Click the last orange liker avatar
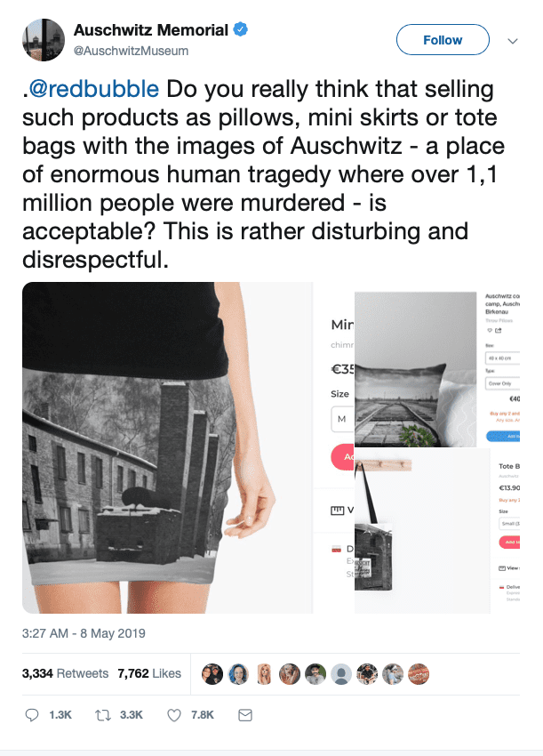Image resolution: width=543 pixels, height=756 pixels. click(x=419, y=673)
